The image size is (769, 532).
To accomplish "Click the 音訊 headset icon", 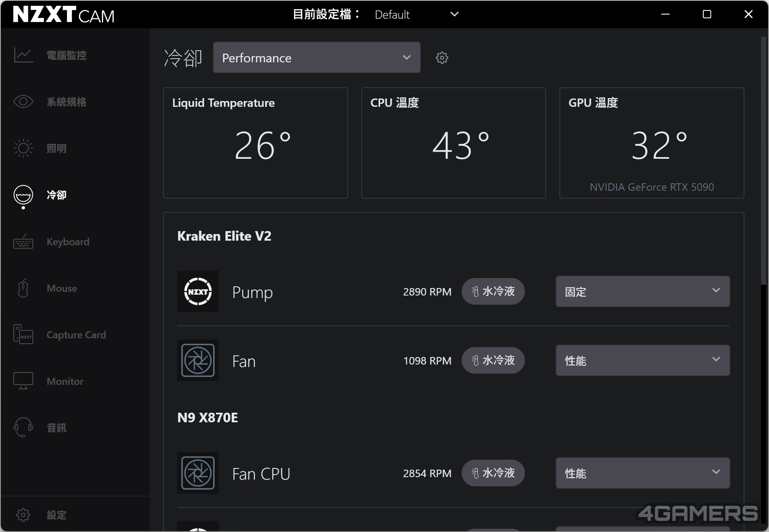I will pyautogui.click(x=23, y=428).
